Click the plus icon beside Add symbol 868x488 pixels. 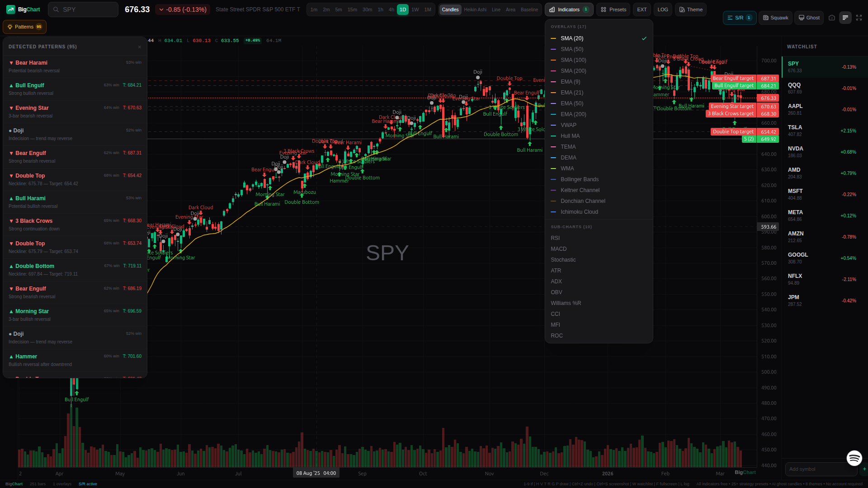864,469
